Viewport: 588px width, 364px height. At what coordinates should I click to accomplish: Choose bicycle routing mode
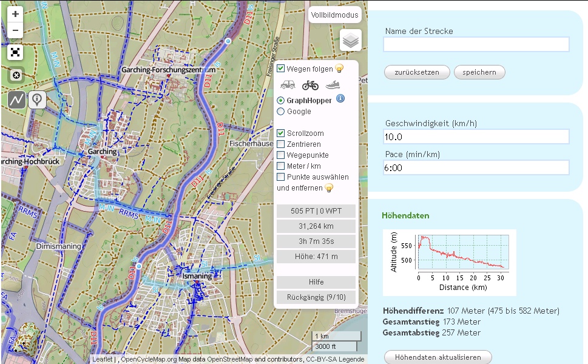[x=310, y=85]
